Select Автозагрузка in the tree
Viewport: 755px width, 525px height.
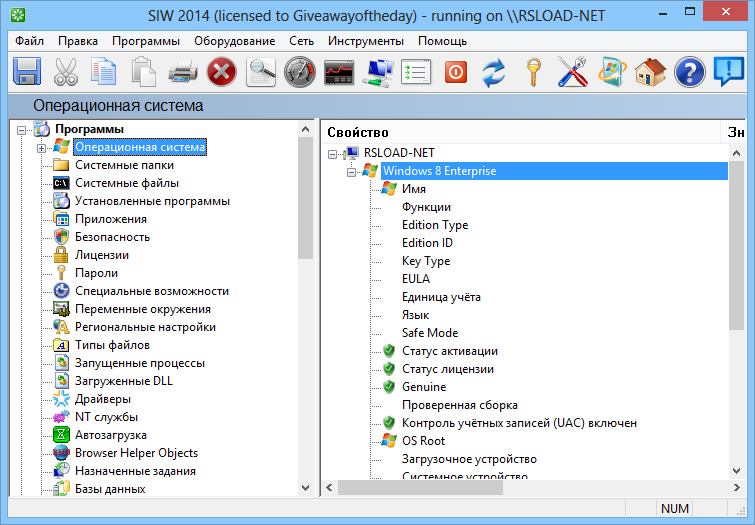click(111, 435)
